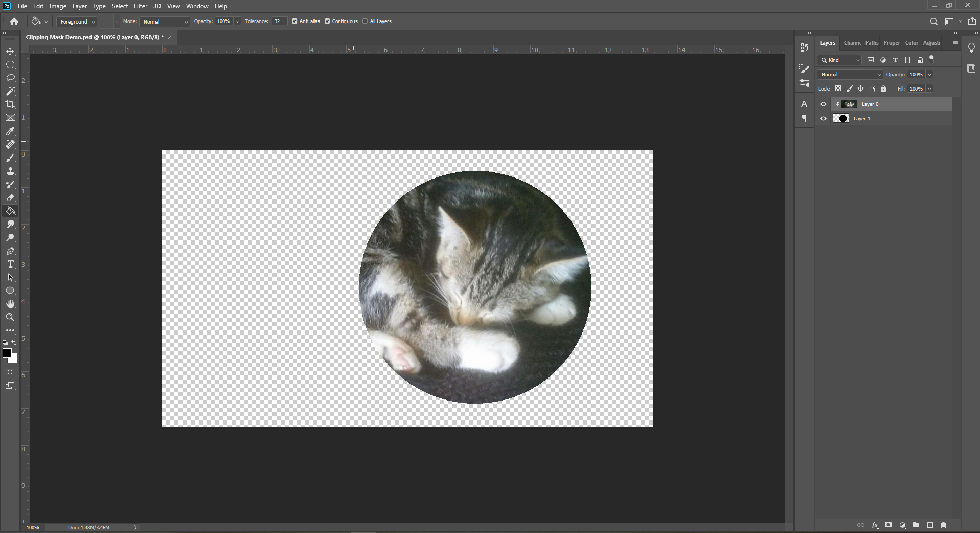Open layer styles with the fx icon
Screen dimensions: 980x533
[875, 525]
